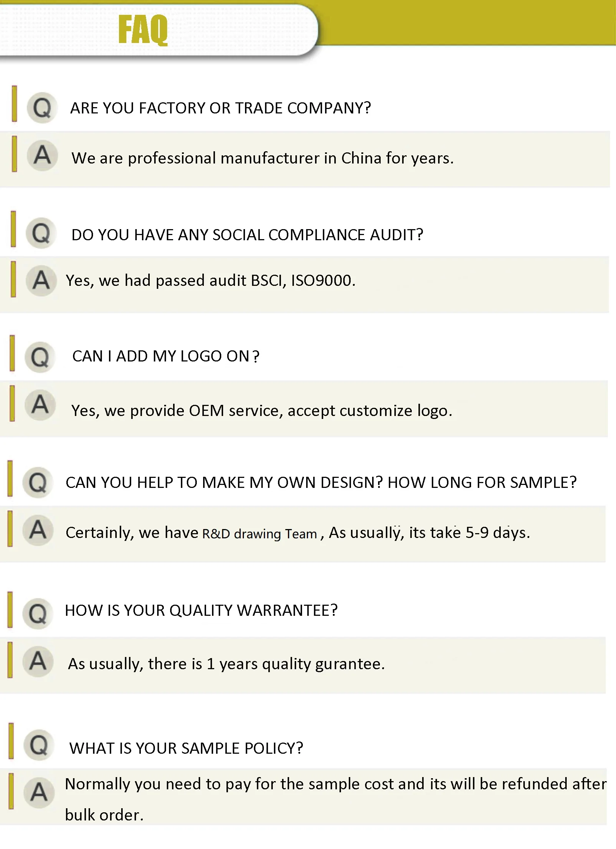Click the FAQ heading
The width and height of the screenshot is (616, 849).
[x=143, y=30]
